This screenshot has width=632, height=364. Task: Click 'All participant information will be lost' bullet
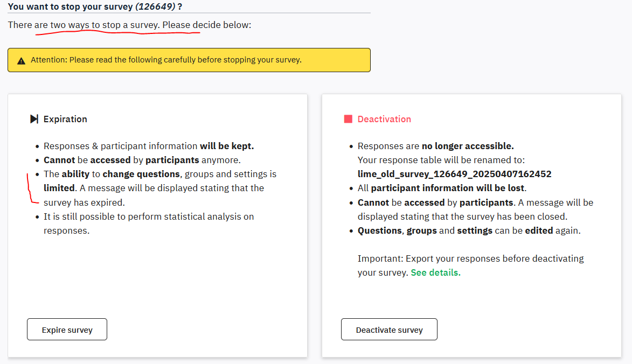pyautogui.click(x=442, y=188)
